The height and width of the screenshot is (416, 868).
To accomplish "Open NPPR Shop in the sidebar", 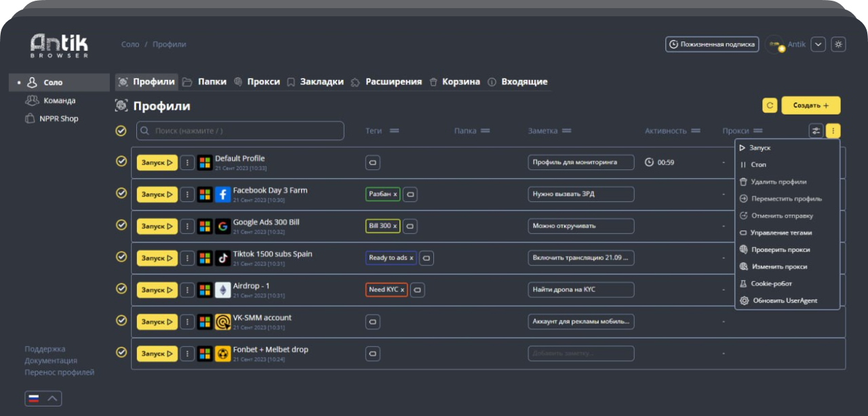I will (52, 119).
